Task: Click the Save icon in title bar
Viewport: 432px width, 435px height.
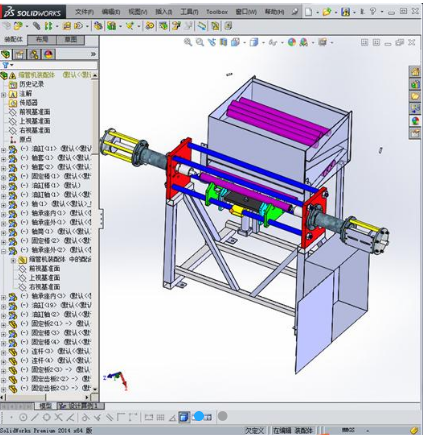Action: (346, 12)
